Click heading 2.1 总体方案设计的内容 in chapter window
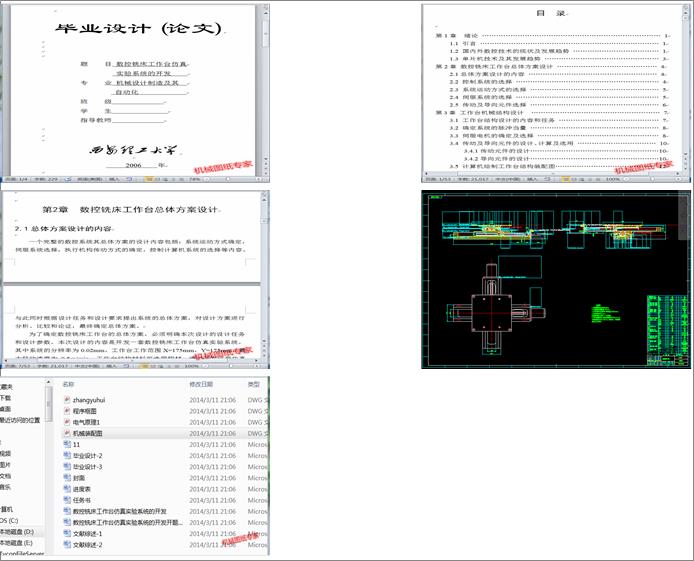Image resolution: width=694 pixels, height=561 pixels. click(x=64, y=229)
